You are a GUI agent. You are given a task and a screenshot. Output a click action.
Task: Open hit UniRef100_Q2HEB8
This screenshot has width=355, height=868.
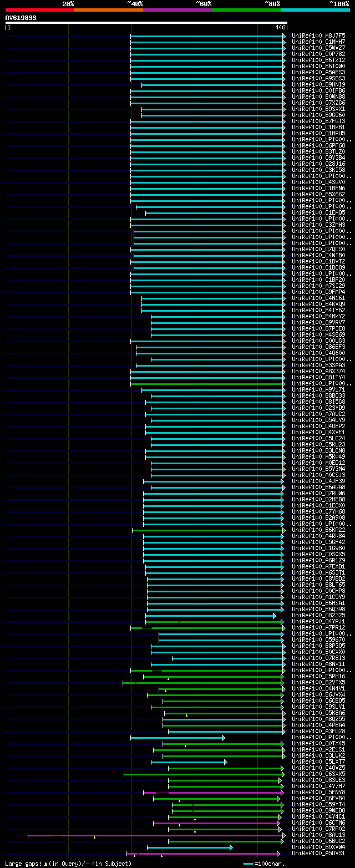point(318,499)
